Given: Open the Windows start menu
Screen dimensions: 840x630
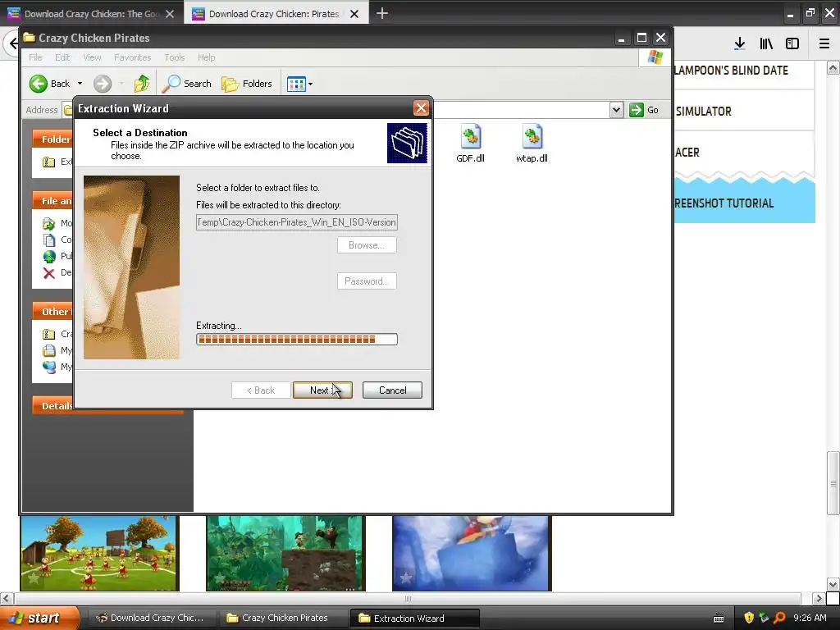Looking at the screenshot, I should tap(39, 618).
